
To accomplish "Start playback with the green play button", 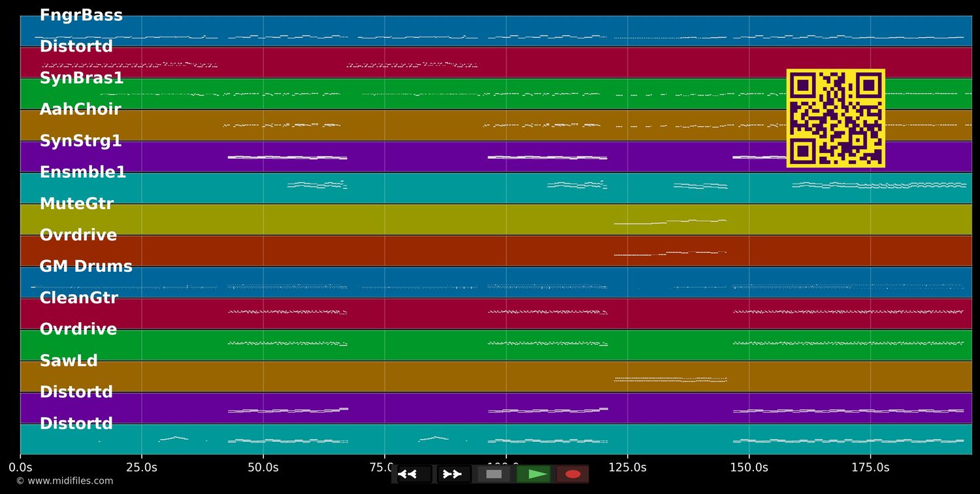I will pyautogui.click(x=534, y=474).
